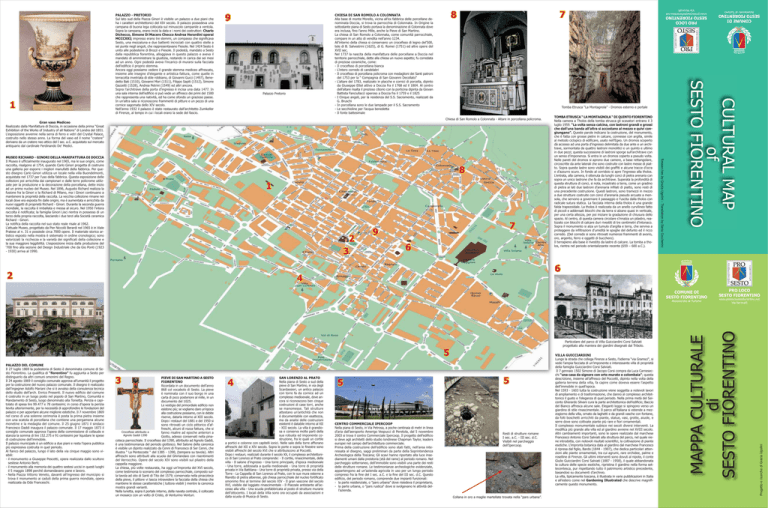768x508 pixels.
Task: Select red marker 6 on the street map
Action: click(408, 247)
